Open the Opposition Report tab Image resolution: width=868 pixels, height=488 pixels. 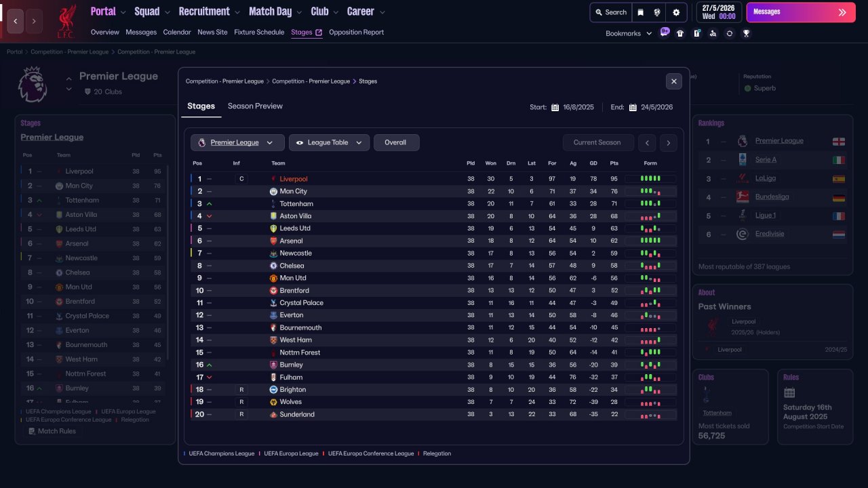pyautogui.click(x=356, y=33)
